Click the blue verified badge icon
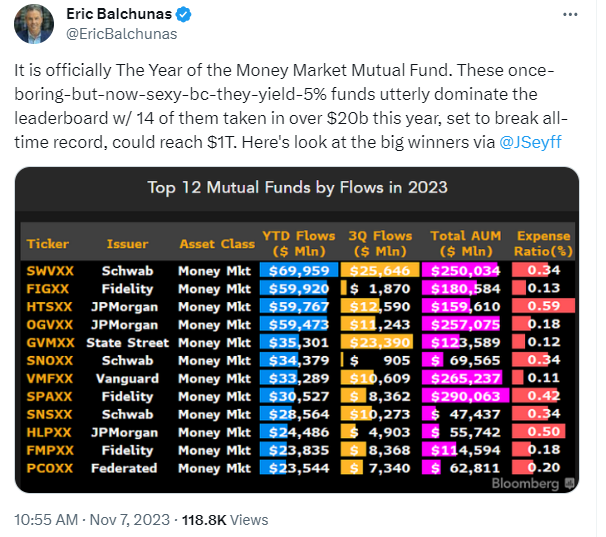Screen dimensions: 606x537 [183, 14]
